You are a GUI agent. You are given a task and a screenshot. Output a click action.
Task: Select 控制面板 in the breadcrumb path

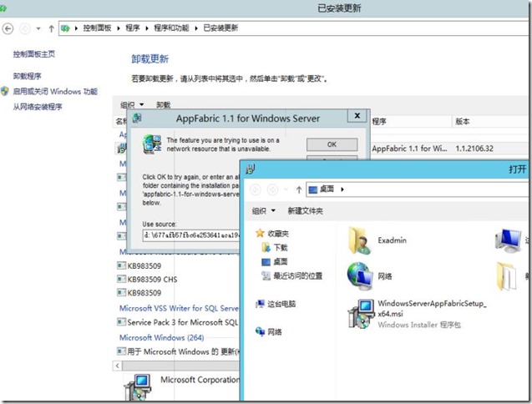pos(97,28)
